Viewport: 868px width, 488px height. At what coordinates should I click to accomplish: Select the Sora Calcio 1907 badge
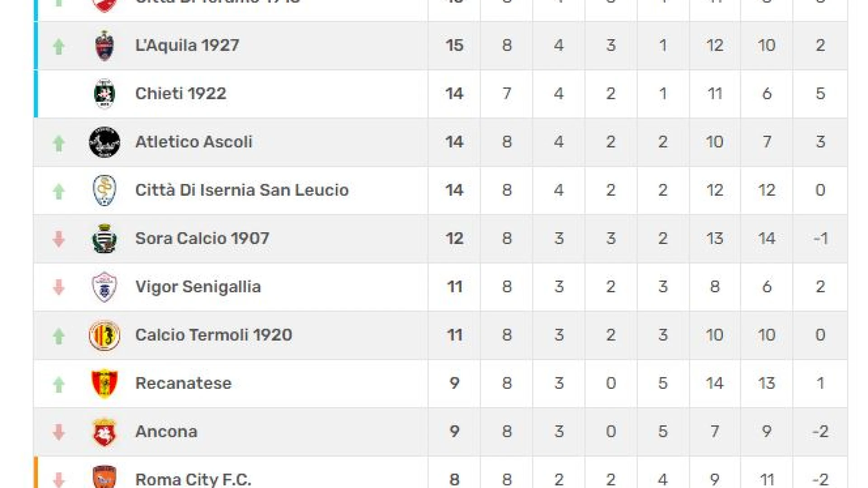(x=104, y=239)
